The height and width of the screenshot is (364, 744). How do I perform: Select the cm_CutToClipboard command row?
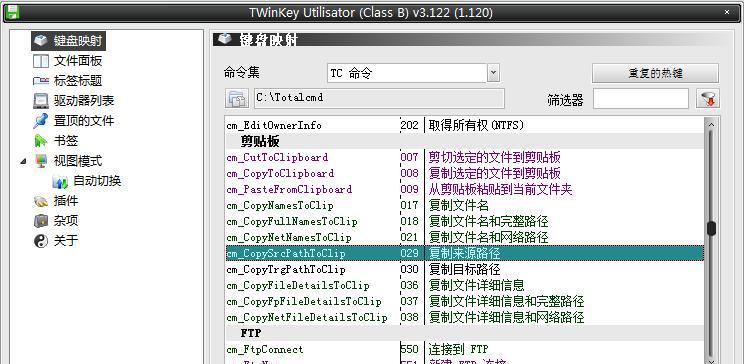[x=465, y=157]
